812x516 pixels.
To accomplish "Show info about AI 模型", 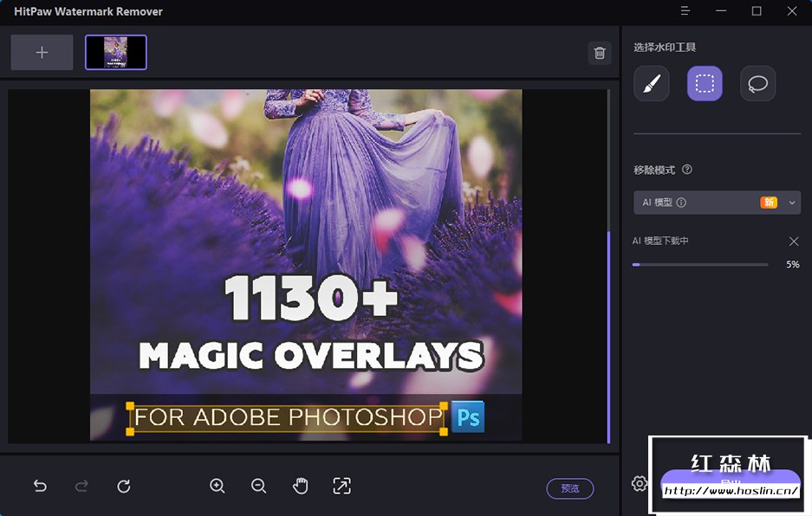I will pos(681,203).
